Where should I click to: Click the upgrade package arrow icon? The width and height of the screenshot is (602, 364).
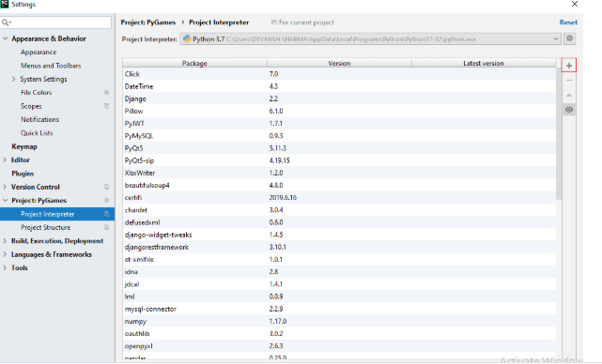click(x=569, y=95)
